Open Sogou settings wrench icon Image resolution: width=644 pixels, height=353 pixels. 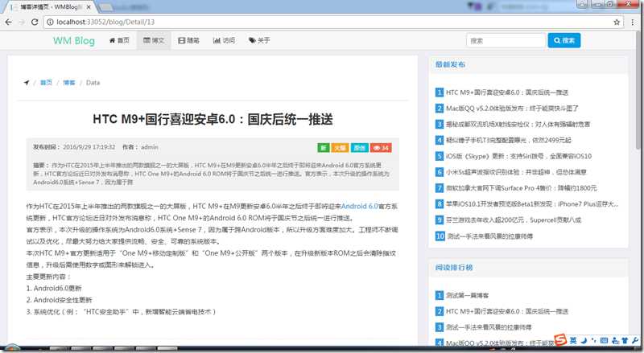point(635,340)
